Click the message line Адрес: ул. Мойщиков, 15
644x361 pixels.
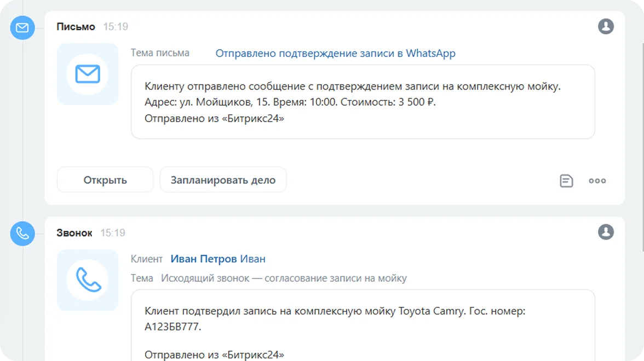click(206, 102)
